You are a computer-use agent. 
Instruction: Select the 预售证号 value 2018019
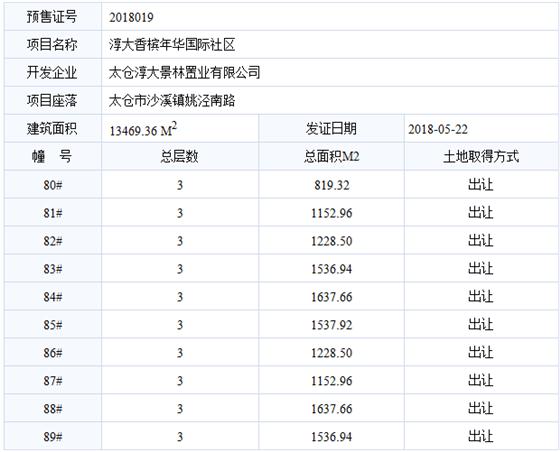pyautogui.click(x=131, y=17)
